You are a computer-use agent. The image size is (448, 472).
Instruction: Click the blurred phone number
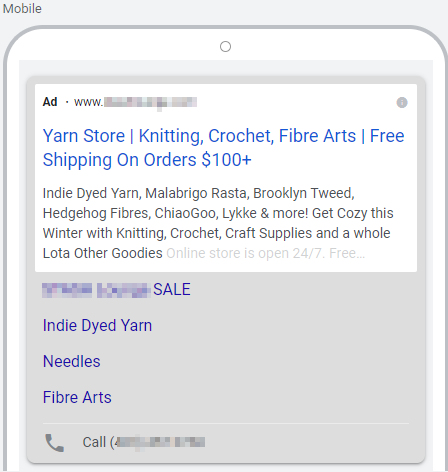click(159, 442)
